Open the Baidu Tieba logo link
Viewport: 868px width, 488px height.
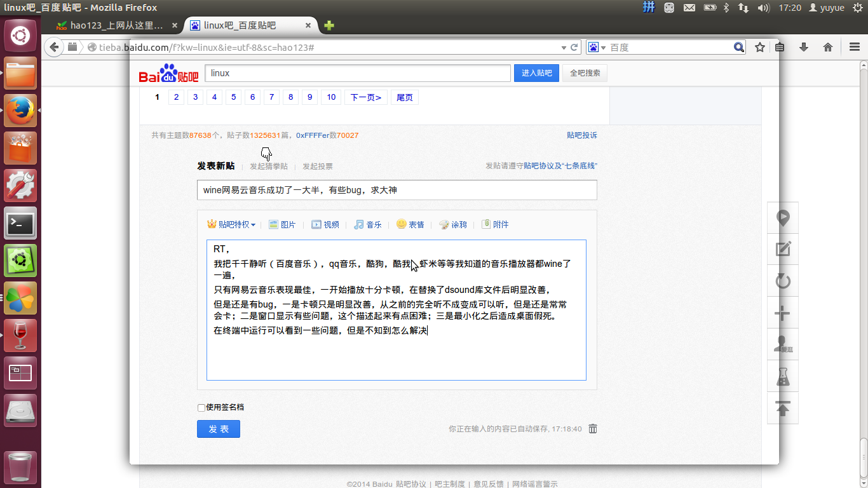point(169,73)
